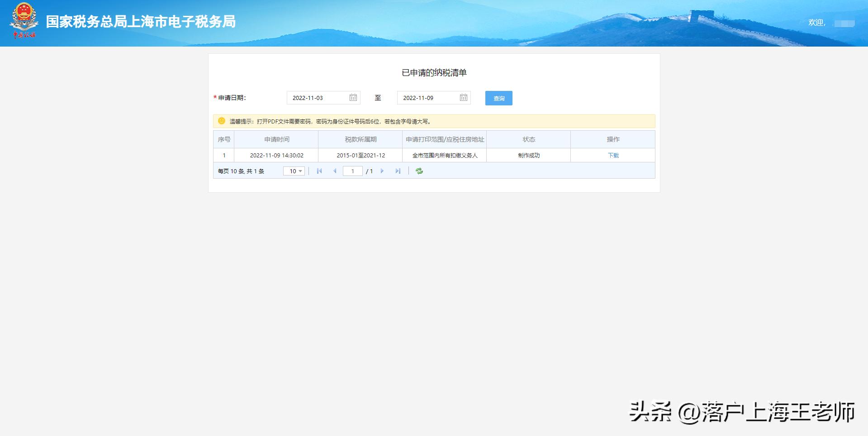Open the page-size dropdown showing 10
Screen dimensions: 868x436
294,171
